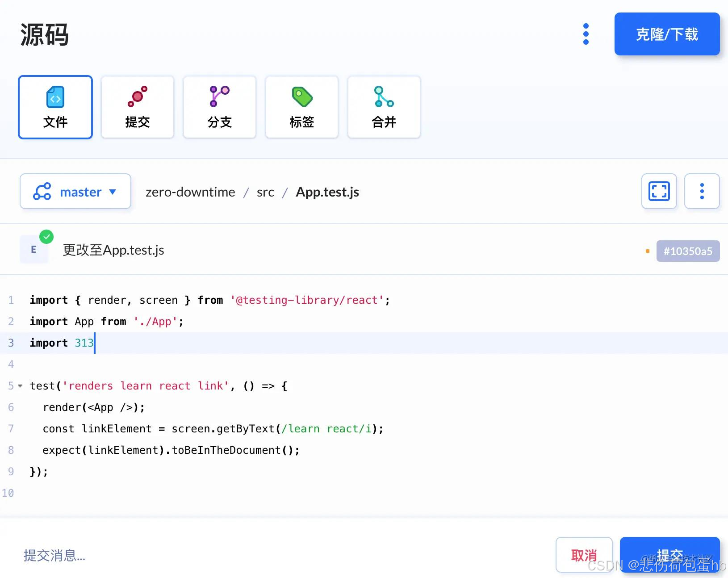Click line number 3 in gutter
Viewport: 728px width, 578px height.
(x=11, y=343)
